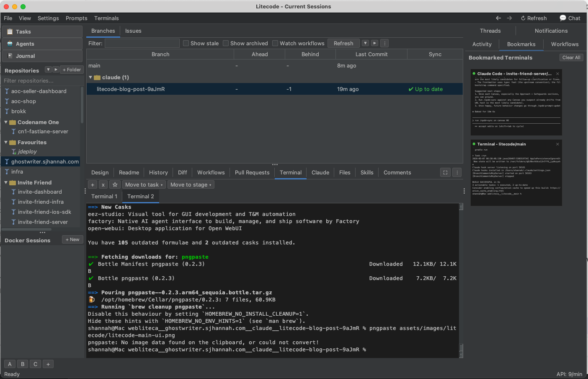The width and height of the screenshot is (588, 379).
Task: Enable Show stale checkbox
Action: point(186,43)
